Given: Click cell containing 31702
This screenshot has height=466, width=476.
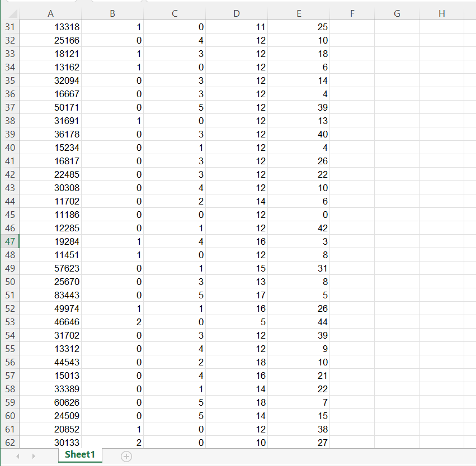Looking at the screenshot, I should click(x=50, y=336).
